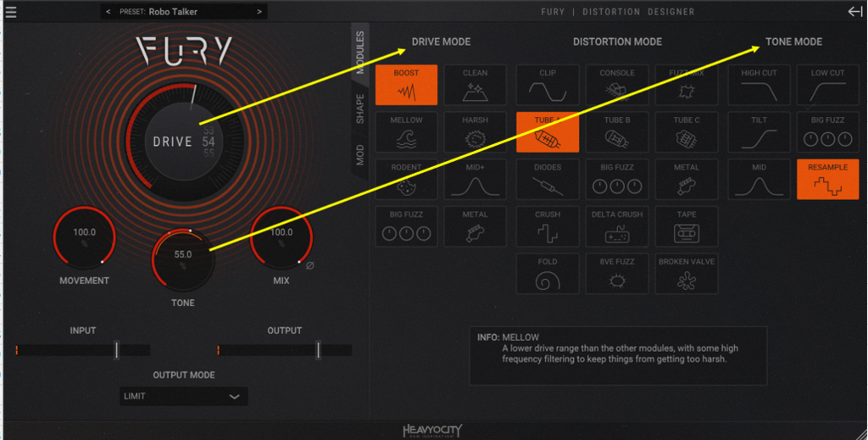The height and width of the screenshot is (440, 868).
Task: Collapse the designer panel with back arrow
Action: (855, 12)
